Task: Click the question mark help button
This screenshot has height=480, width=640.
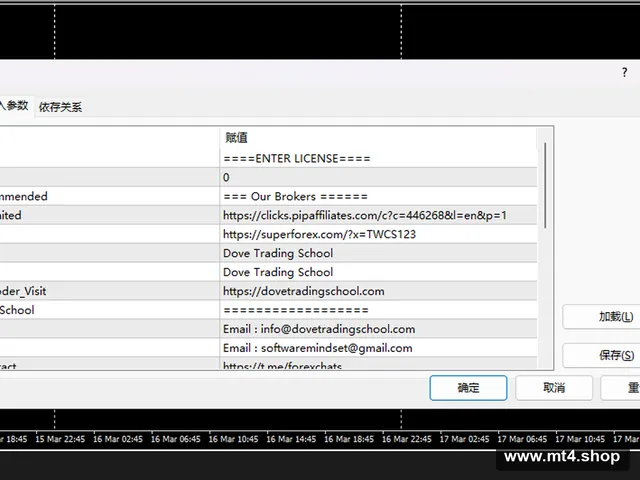Action: click(624, 73)
